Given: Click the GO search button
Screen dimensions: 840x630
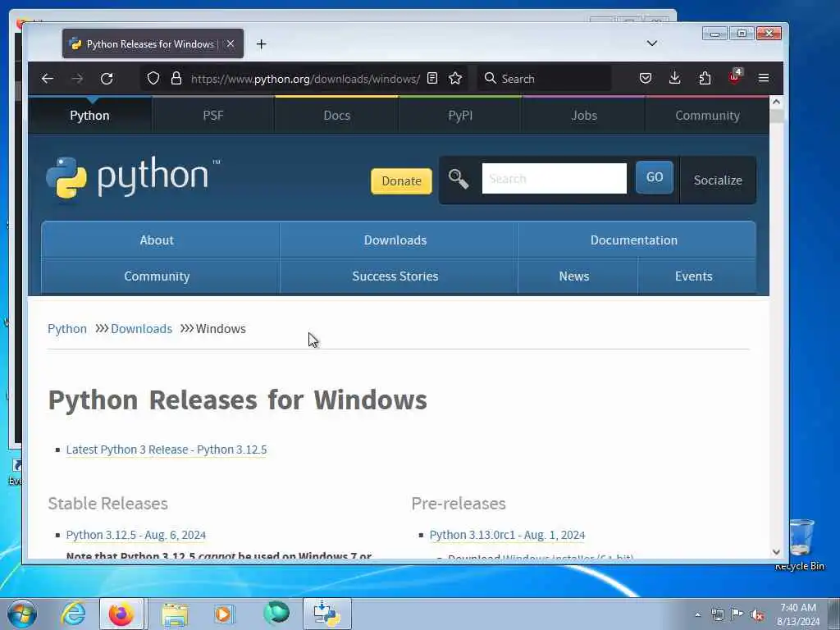Looking at the screenshot, I should pyautogui.click(x=654, y=177).
